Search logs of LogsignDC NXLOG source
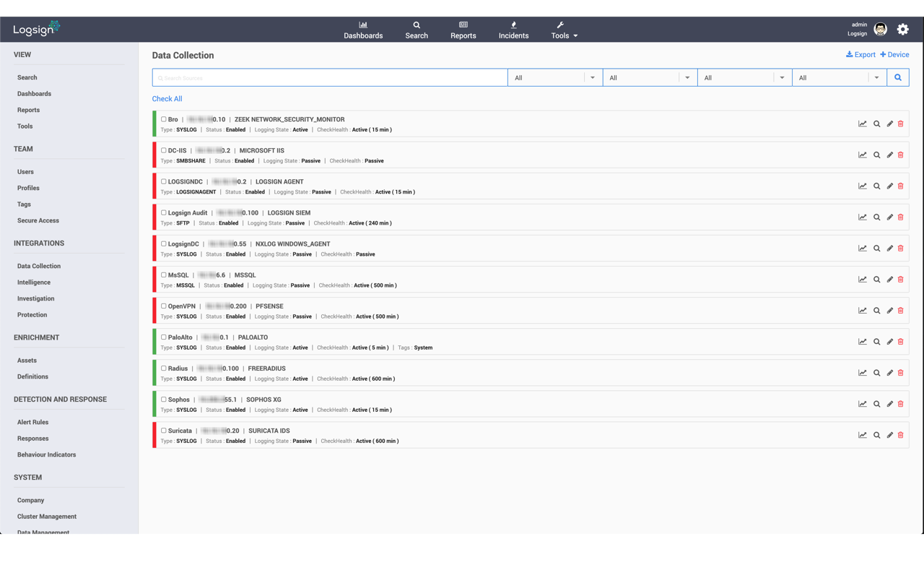Screen dimensions: 924x578 [x=877, y=248]
